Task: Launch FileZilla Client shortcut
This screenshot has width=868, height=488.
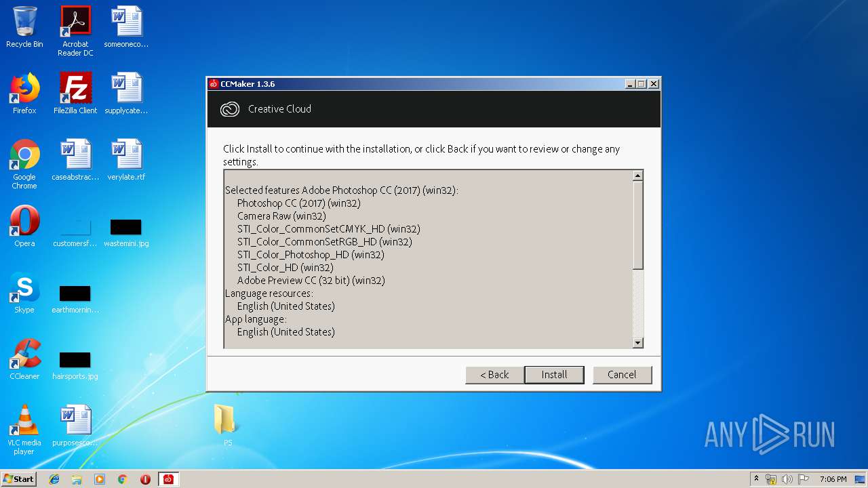Action: [x=75, y=94]
